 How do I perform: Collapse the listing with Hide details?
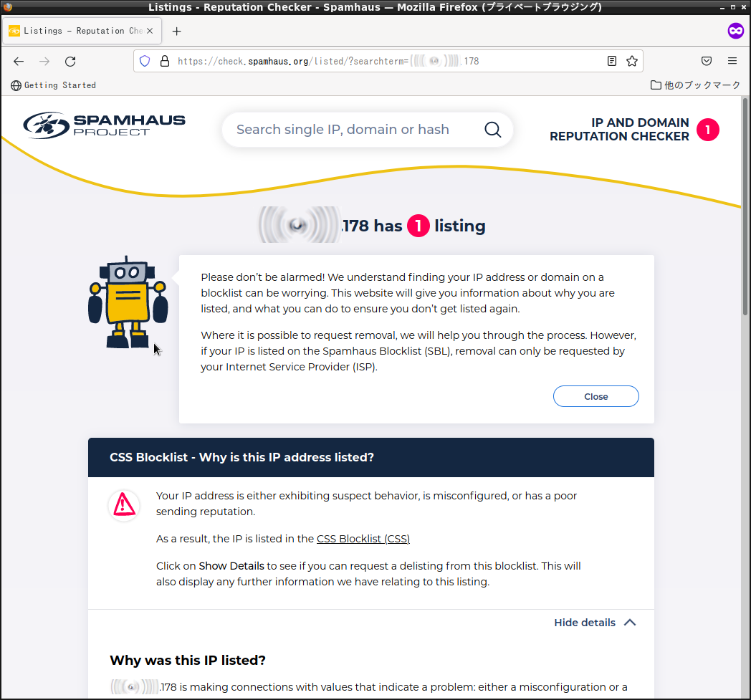[x=595, y=623]
